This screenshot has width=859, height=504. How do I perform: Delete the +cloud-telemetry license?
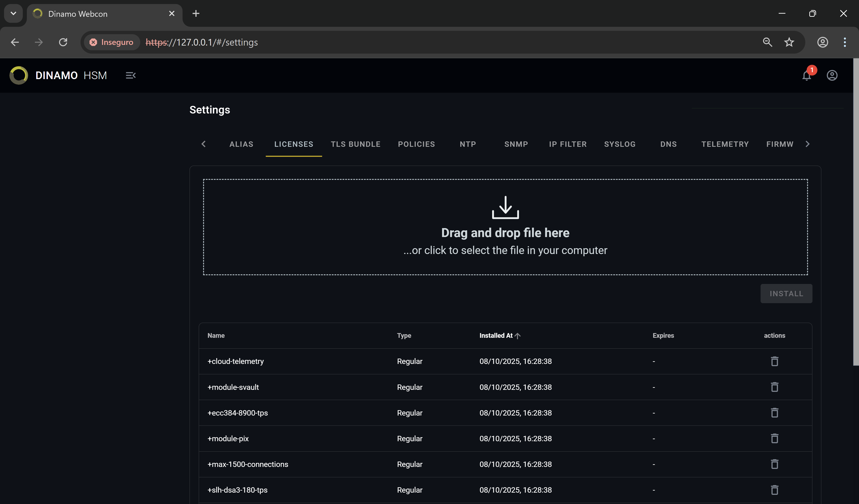(774, 361)
